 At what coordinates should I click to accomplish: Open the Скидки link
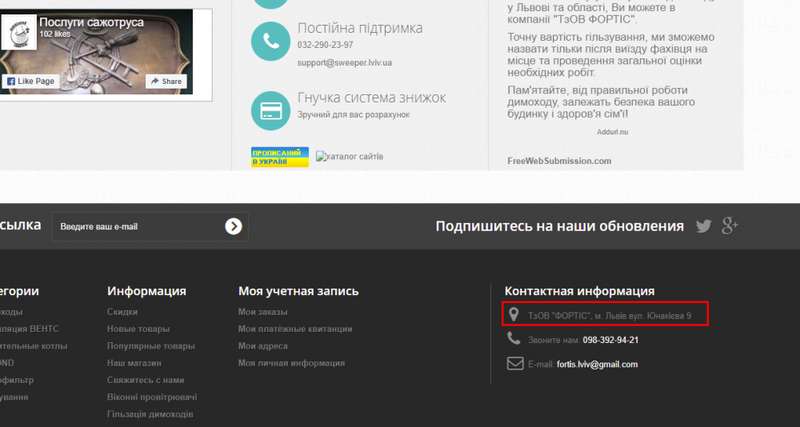point(122,312)
